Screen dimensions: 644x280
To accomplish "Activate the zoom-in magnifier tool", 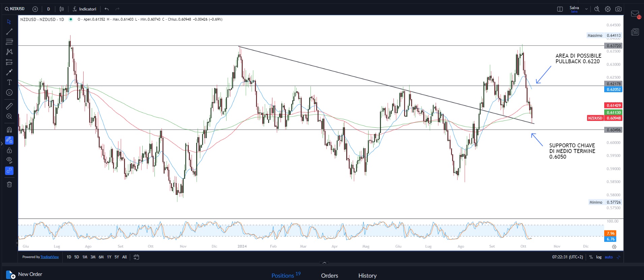I will pyautogui.click(x=9, y=117).
